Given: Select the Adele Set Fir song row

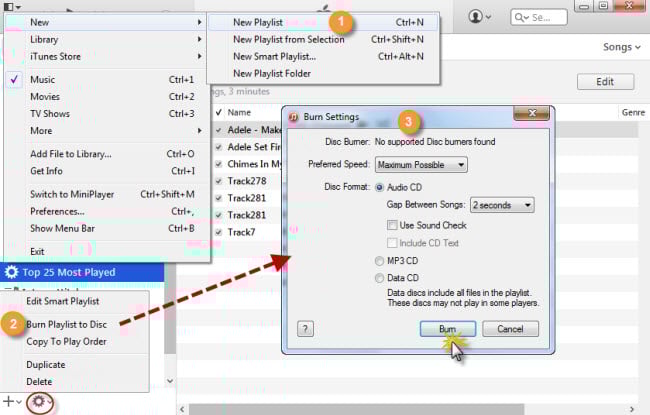Looking at the screenshot, I should tap(254, 147).
